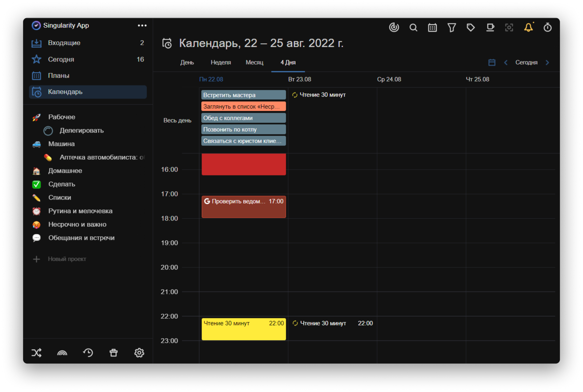Click Чт 25.08 column header
Image resolution: width=583 pixels, height=392 pixels.
(x=478, y=79)
